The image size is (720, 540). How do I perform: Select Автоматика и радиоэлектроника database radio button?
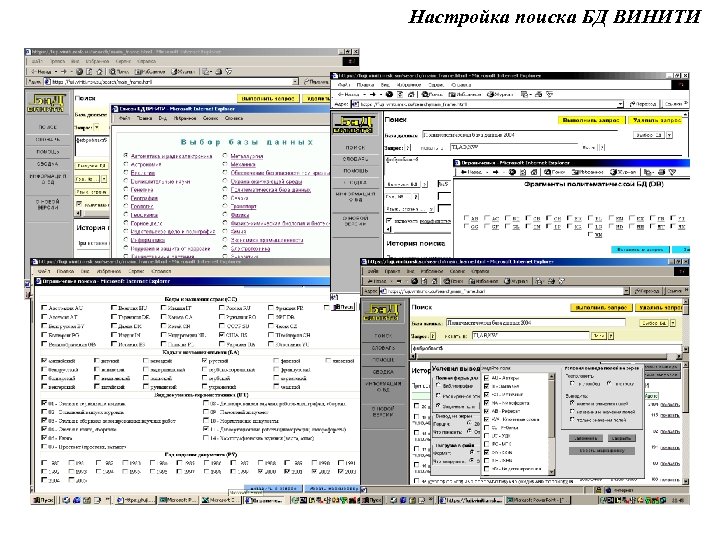(x=126, y=156)
